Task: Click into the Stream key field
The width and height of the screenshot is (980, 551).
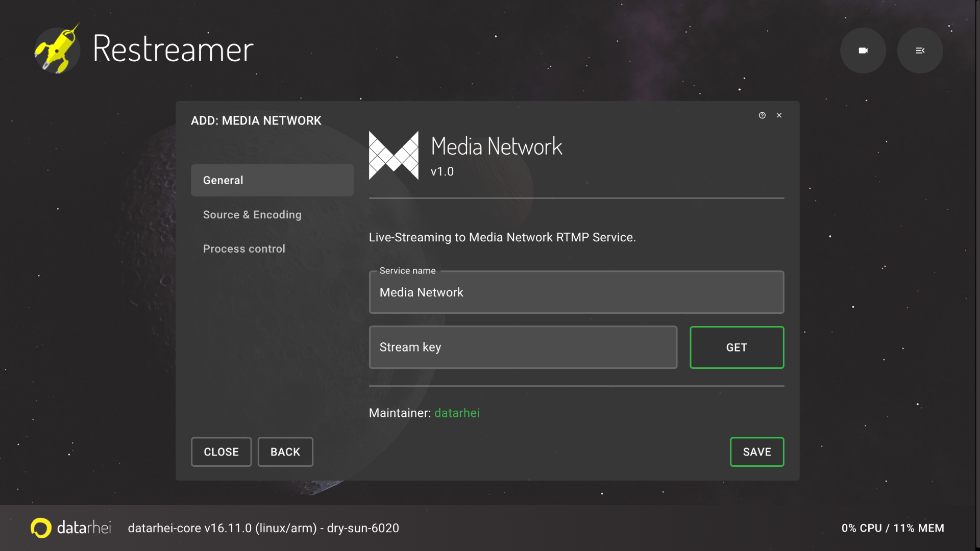Action: [x=523, y=347]
